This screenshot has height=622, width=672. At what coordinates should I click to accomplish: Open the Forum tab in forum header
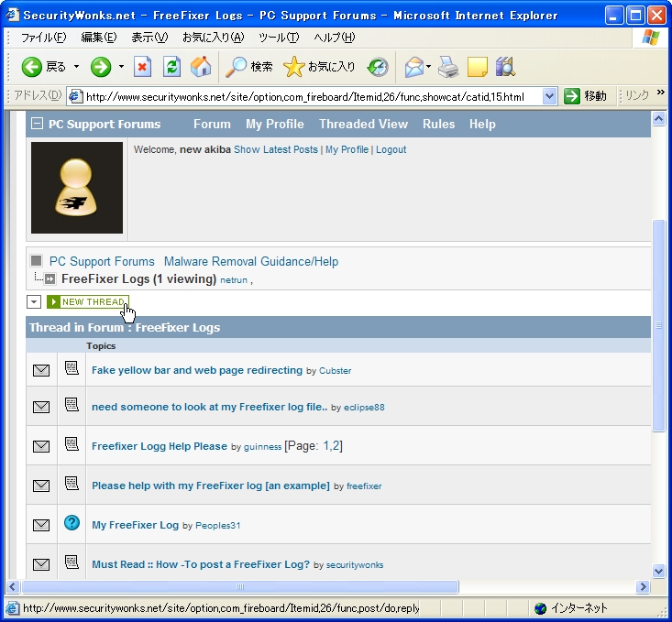212,124
